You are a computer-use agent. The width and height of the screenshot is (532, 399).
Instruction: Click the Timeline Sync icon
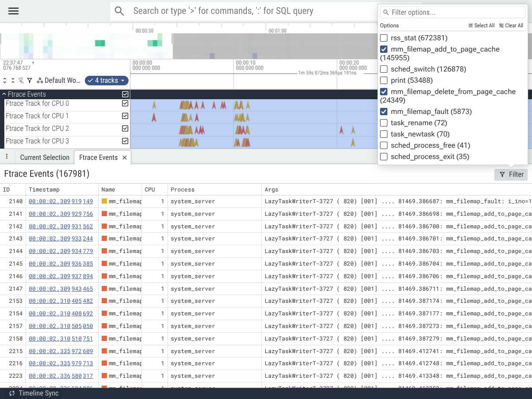(x=12, y=393)
